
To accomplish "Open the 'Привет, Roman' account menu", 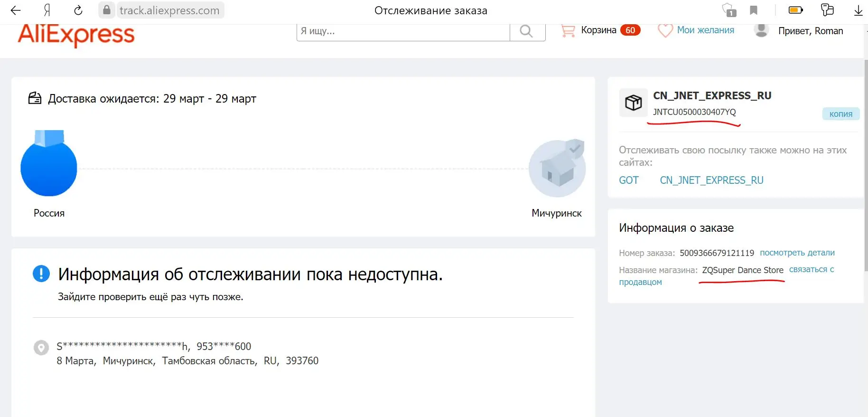I will [811, 31].
